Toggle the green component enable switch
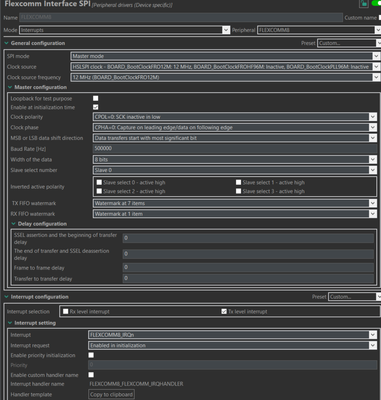This screenshot has height=400, width=381. click(377, 3)
